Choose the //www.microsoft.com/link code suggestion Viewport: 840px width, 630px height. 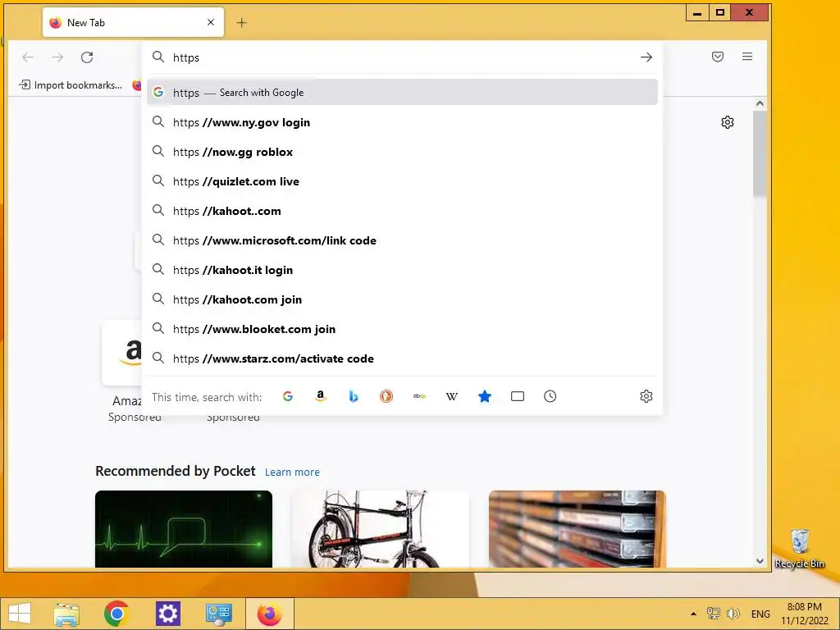(402, 240)
